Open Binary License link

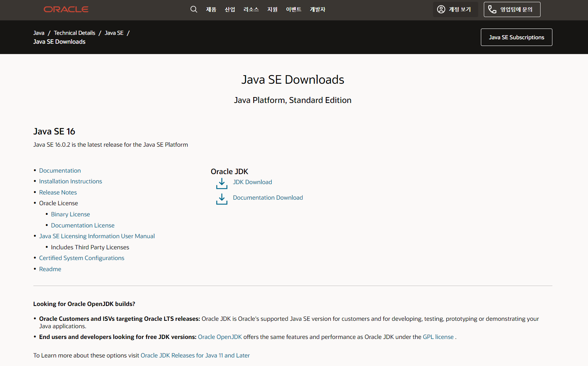point(70,214)
